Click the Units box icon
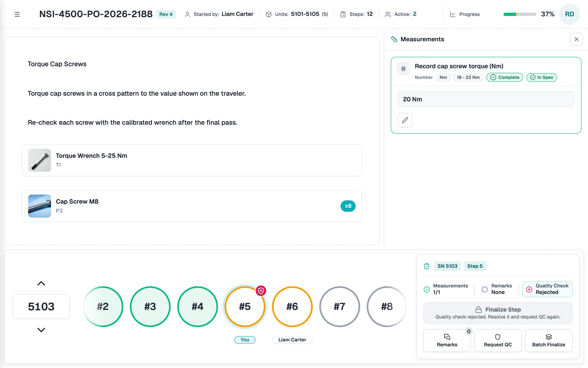Screen dimensions: 588x368 click(268, 14)
